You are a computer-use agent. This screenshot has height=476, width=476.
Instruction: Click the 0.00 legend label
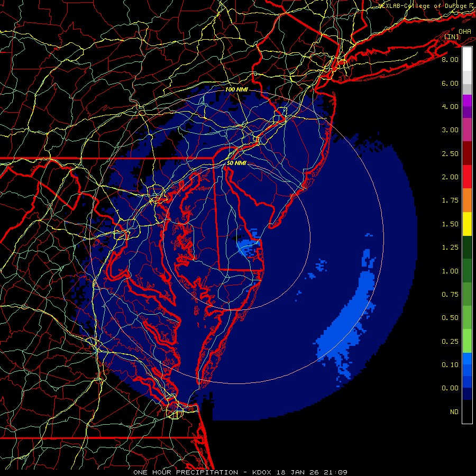450,388
